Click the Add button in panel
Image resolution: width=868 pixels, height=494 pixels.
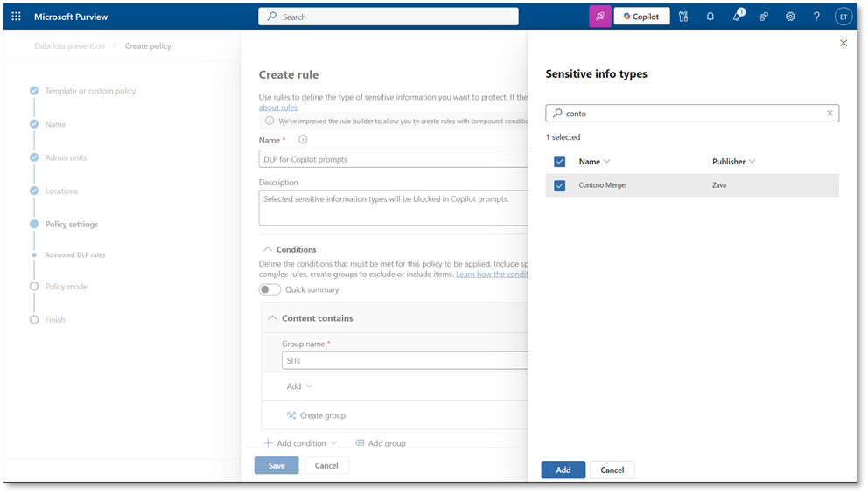(x=563, y=470)
